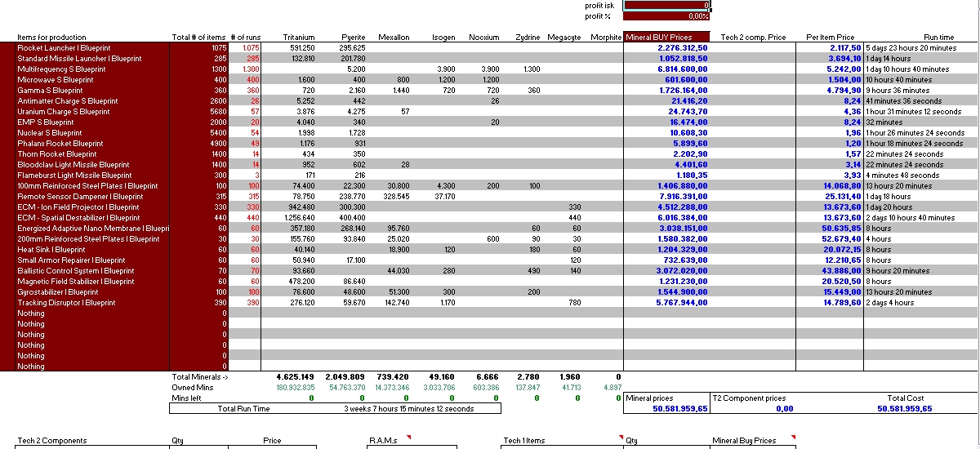Click owned Morphite value 4.897
The height and width of the screenshot is (449, 980).
(612, 388)
